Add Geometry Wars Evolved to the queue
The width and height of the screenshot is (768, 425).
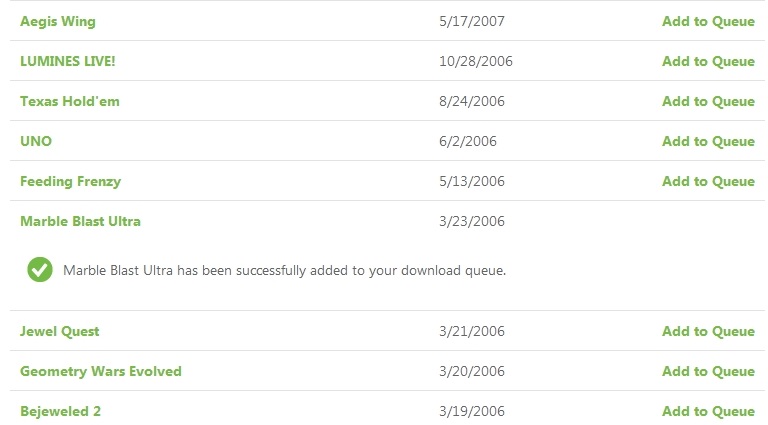pyautogui.click(x=708, y=372)
